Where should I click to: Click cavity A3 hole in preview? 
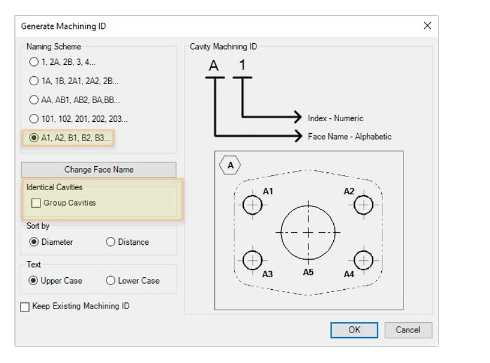(x=252, y=260)
